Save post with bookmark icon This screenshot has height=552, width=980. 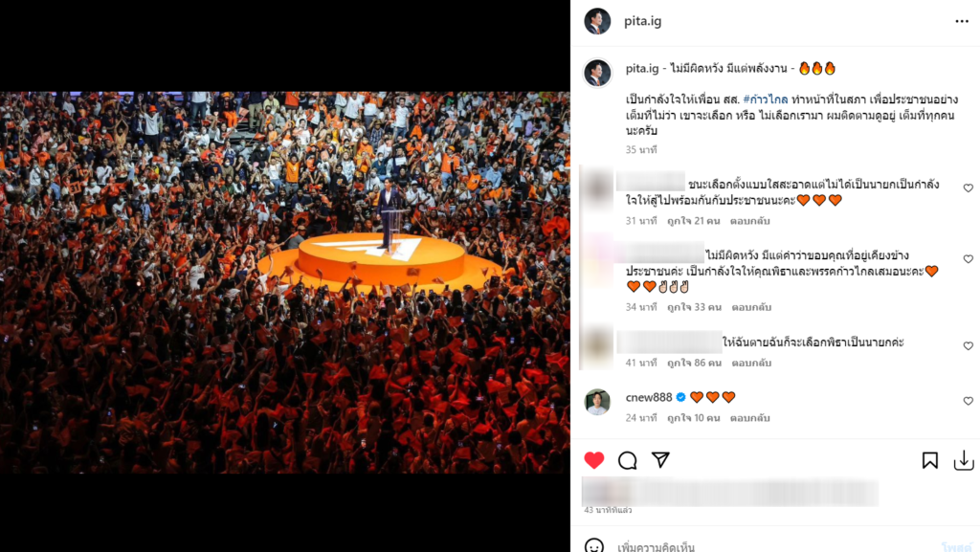(930, 460)
